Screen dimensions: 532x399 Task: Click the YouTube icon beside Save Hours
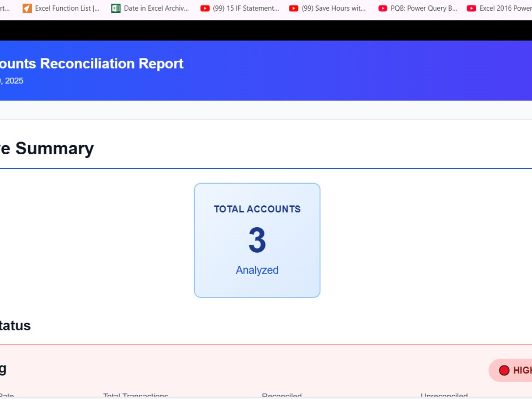294,8
